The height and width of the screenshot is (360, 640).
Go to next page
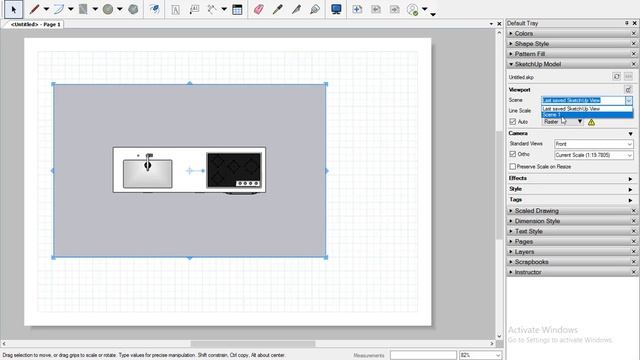(x=395, y=9)
